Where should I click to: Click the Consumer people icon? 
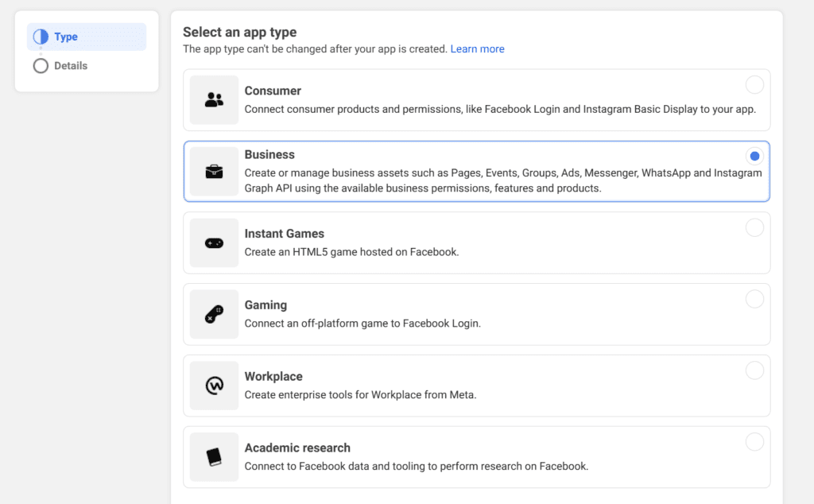214,99
